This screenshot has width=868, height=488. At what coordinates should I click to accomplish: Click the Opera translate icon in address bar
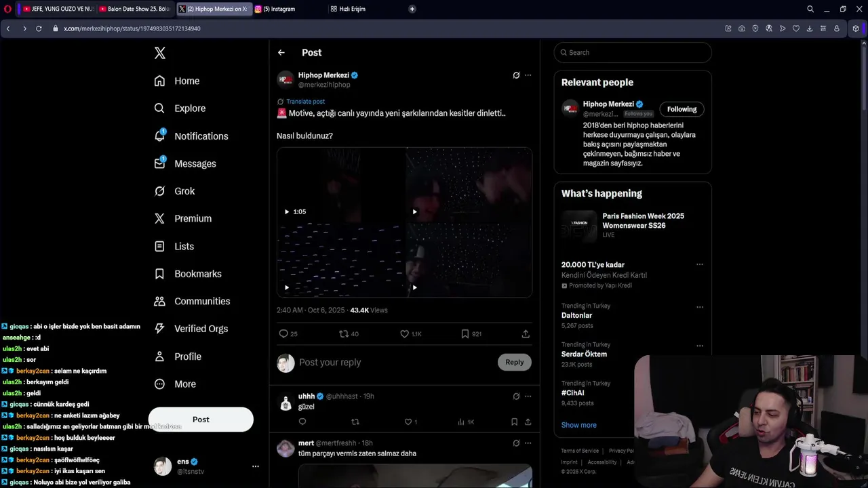pyautogui.click(x=769, y=28)
